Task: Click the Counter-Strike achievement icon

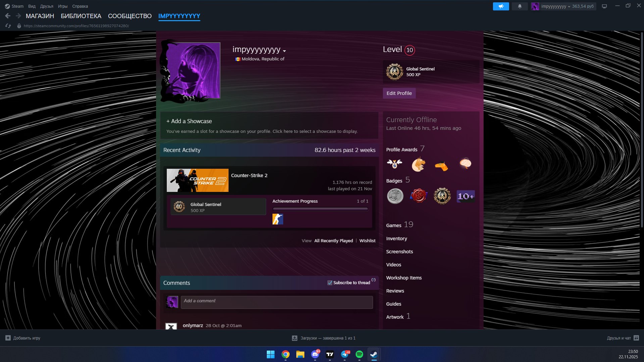Action: (278, 219)
